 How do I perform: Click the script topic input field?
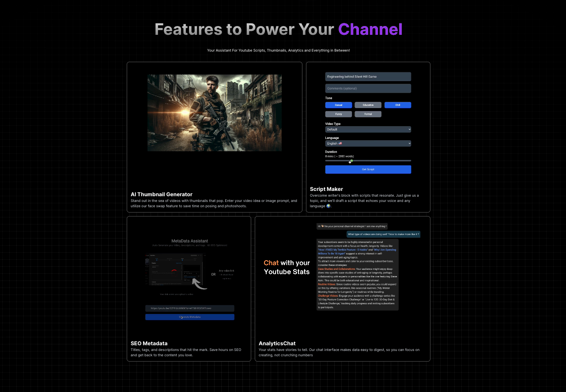click(x=368, y=77)
